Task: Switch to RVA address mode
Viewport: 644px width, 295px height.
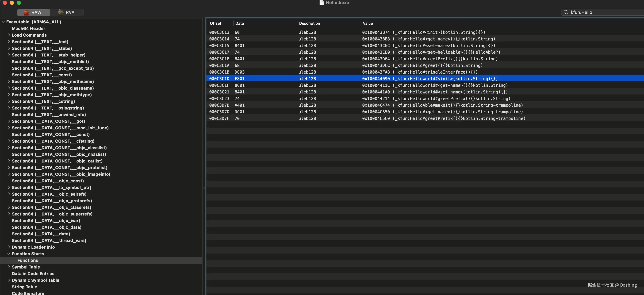Action: pos(70,12)
